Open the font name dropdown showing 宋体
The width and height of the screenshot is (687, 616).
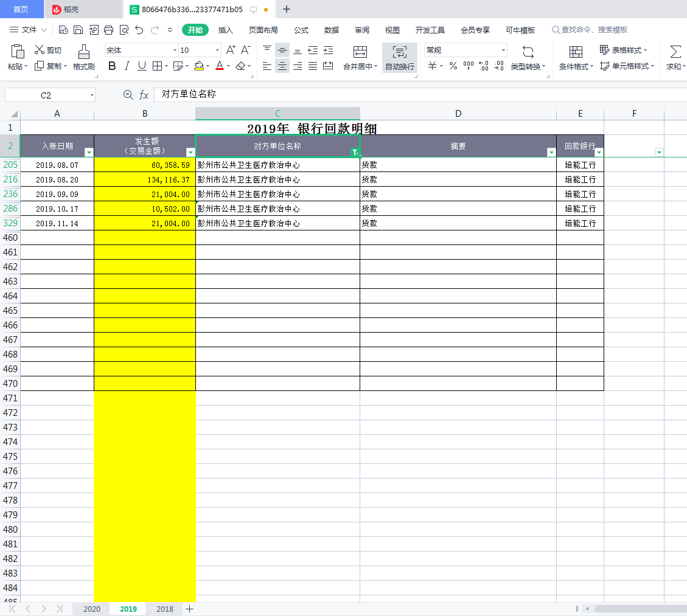175,50
